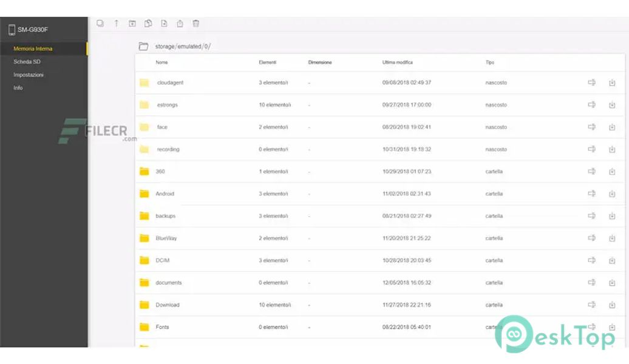629x364 pixels.
Task: Open the Download folder name
Action: [x=168, y=305]
